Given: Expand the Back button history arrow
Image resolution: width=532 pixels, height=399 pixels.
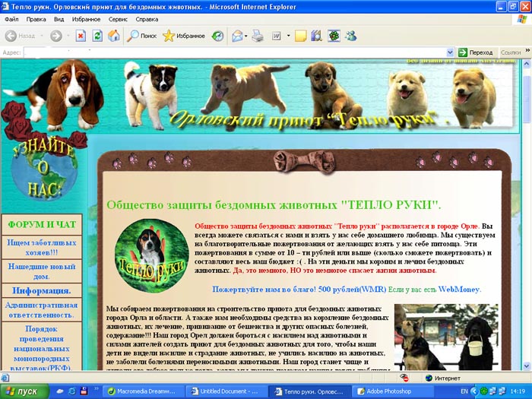Looking at the screenshot, I should 42,36.
